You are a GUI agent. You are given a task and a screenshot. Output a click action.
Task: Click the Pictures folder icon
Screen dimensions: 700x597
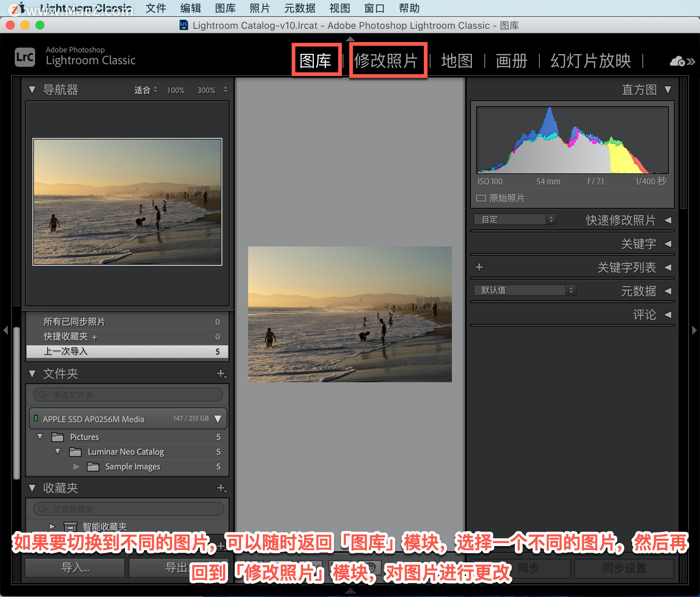[57, 437]
